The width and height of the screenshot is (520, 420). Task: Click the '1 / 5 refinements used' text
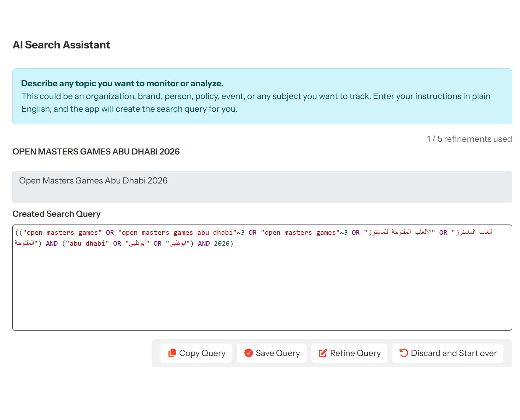coord(469,139)
